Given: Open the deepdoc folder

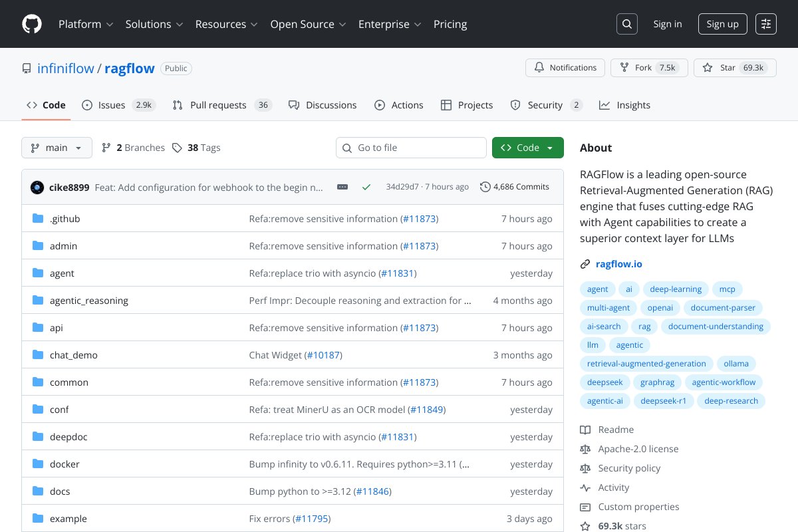Looking at the screenshot, I should [68, 437].
